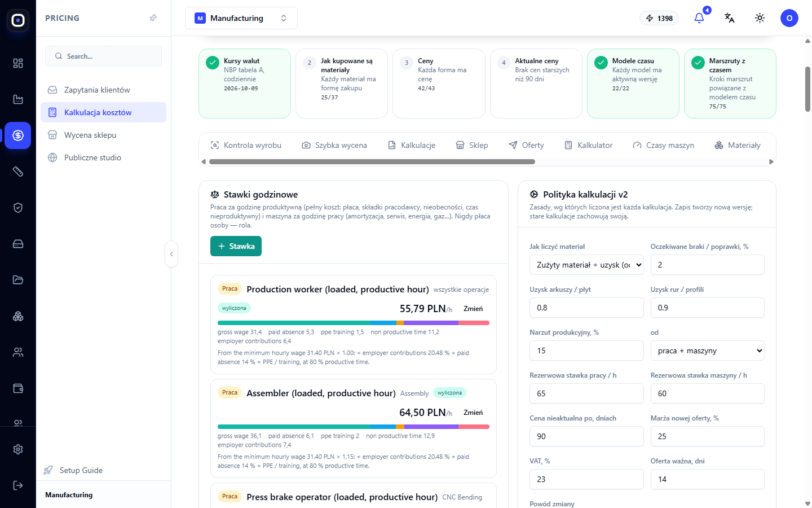Click Zmień for Assembler rate
This screenshot has width=812, height=508.
(x=473, y=413)
